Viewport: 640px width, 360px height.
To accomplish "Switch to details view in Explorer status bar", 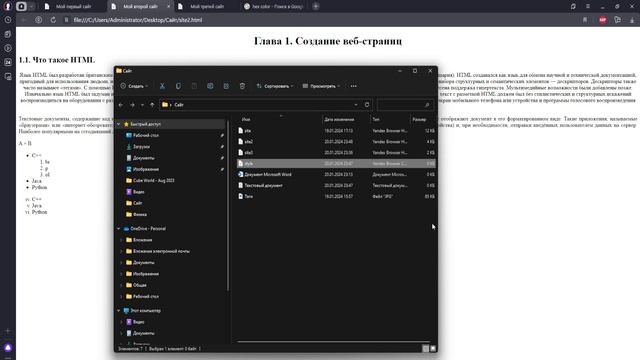I will tap(426, 349).
